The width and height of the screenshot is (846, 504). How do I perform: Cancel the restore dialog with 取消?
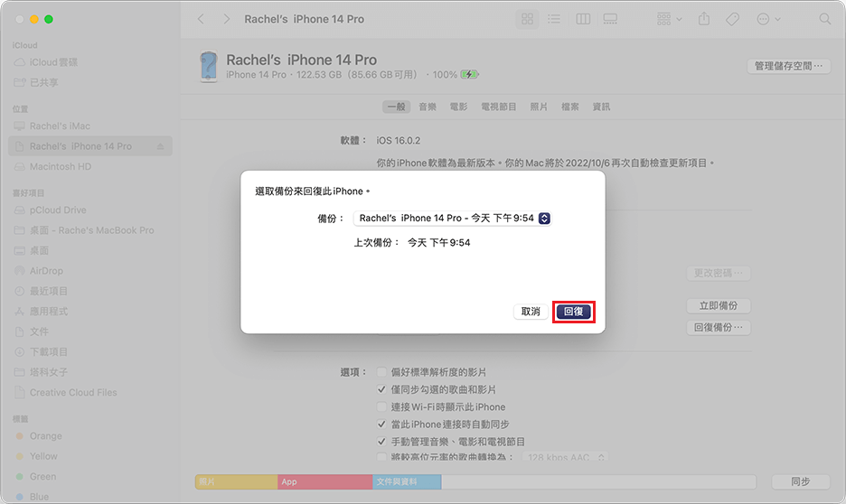[531, 312]
